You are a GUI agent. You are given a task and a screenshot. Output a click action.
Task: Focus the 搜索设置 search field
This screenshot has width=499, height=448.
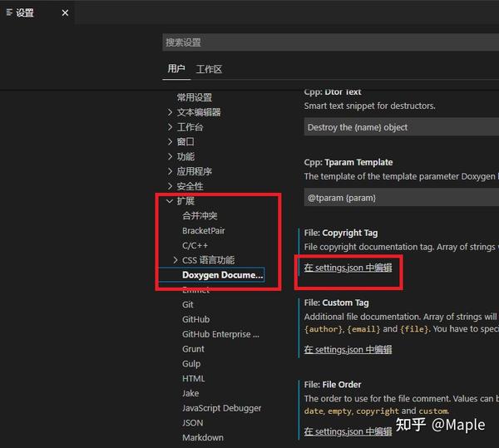click(330, 42)
